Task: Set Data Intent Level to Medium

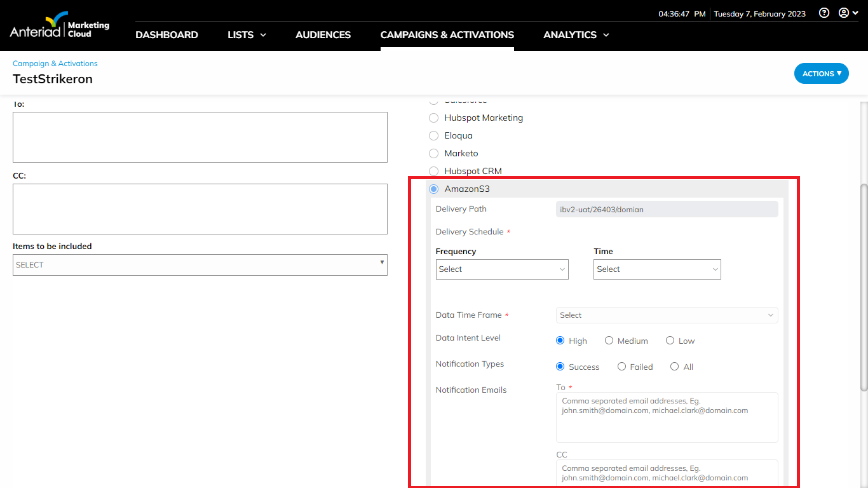Action: (609, 341)
